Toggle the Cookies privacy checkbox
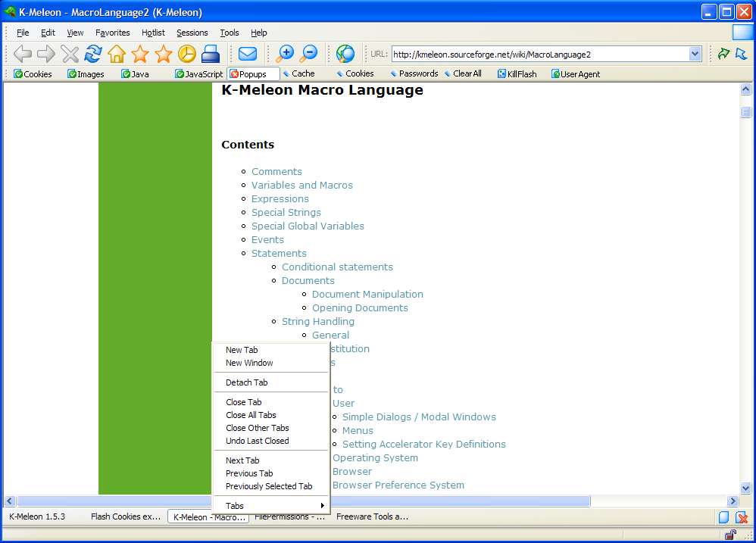The width and height of the screenshot is (756, 543). (33, 74)
